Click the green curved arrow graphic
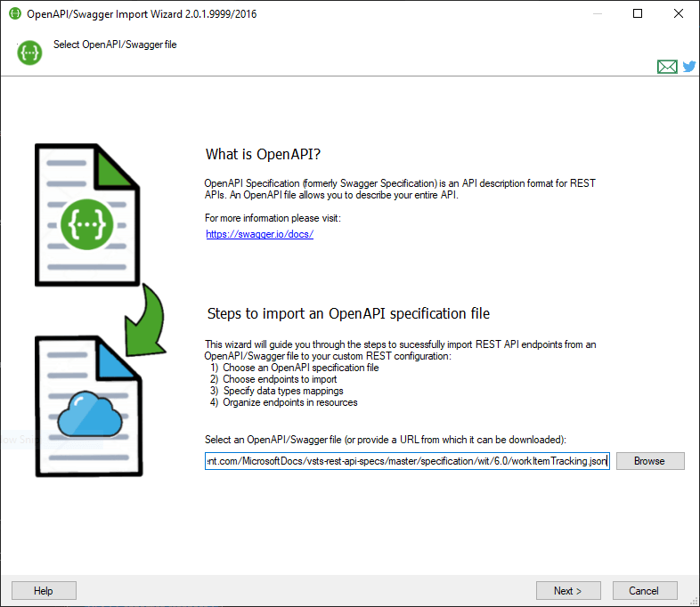This screenshot has height=607, width=700. tap(146, 321)
